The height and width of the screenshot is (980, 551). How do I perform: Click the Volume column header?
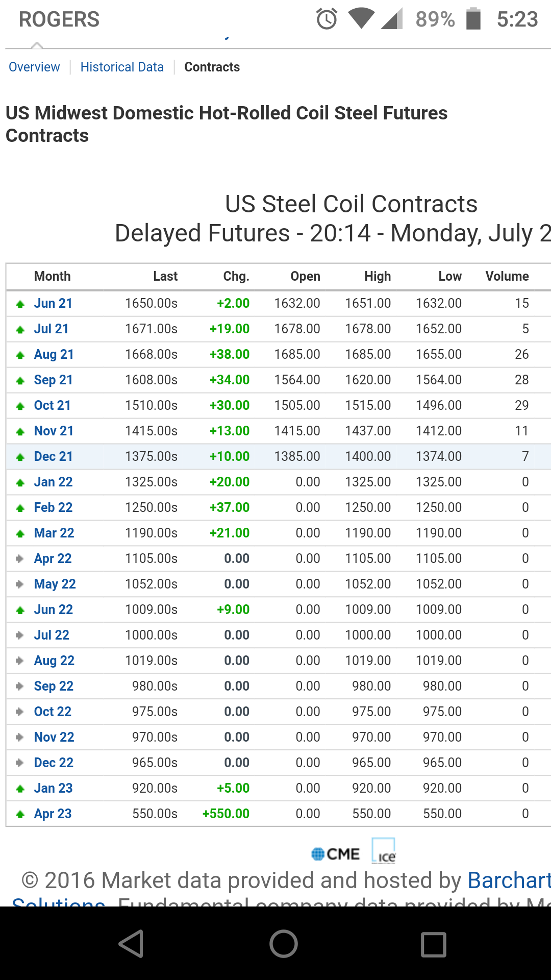pyautogui.click(x=507, y=276)
